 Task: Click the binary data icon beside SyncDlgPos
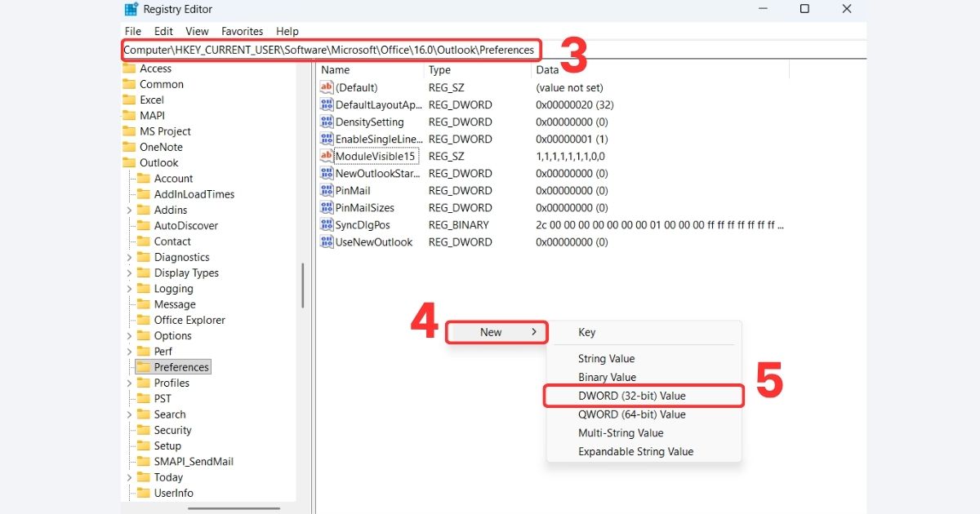[326, 224]
